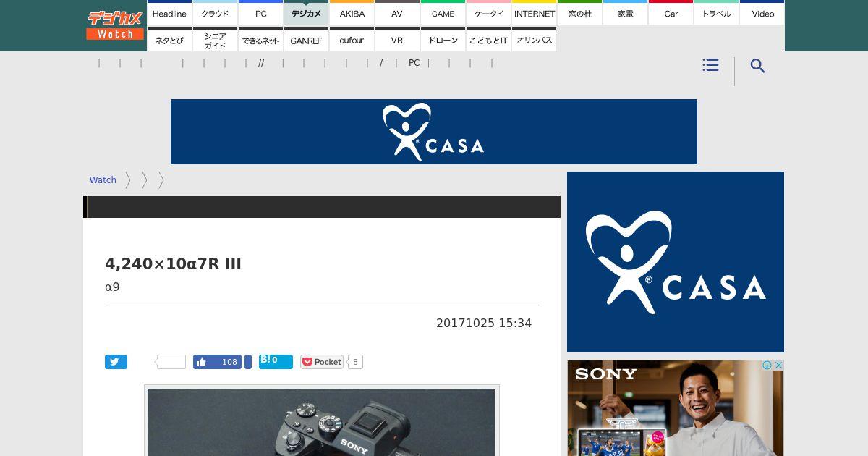Image resolution: width=868 pixels, height=456 pixels.
Task: Open the Video tab
Action: click(762, 13)
